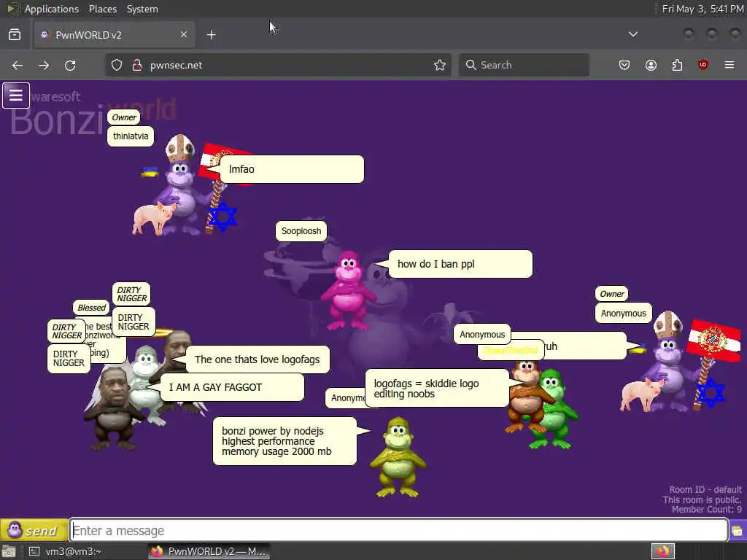747x560 pixels.
Task: View site security via padlock icon
Action: [x=137, y=65]
